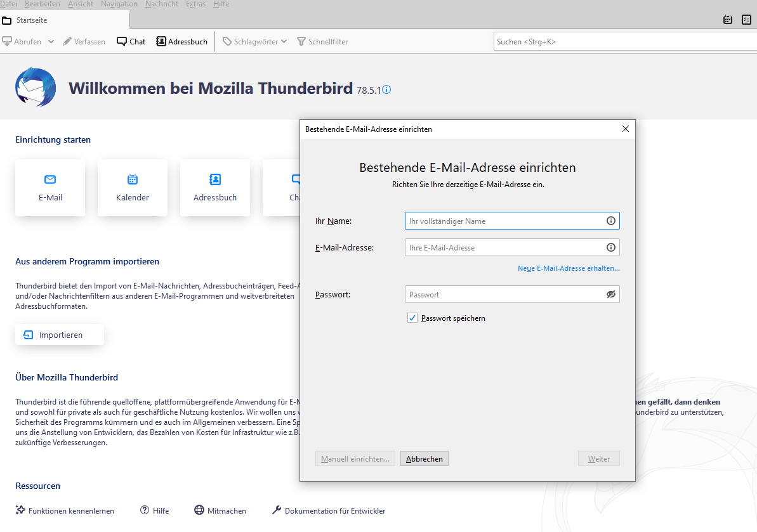Open the Mitmachen resource link

(220, 510)
